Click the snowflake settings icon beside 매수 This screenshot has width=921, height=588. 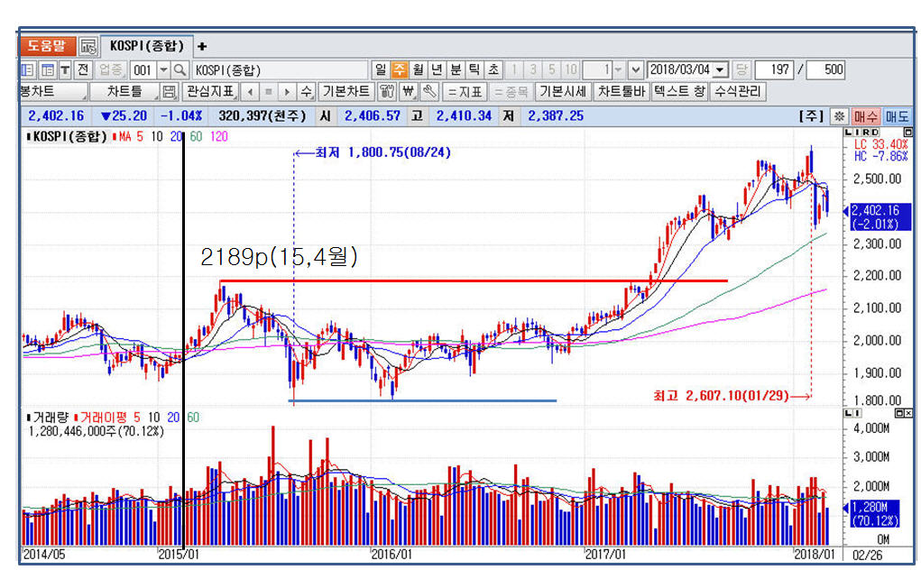[839, 115]
